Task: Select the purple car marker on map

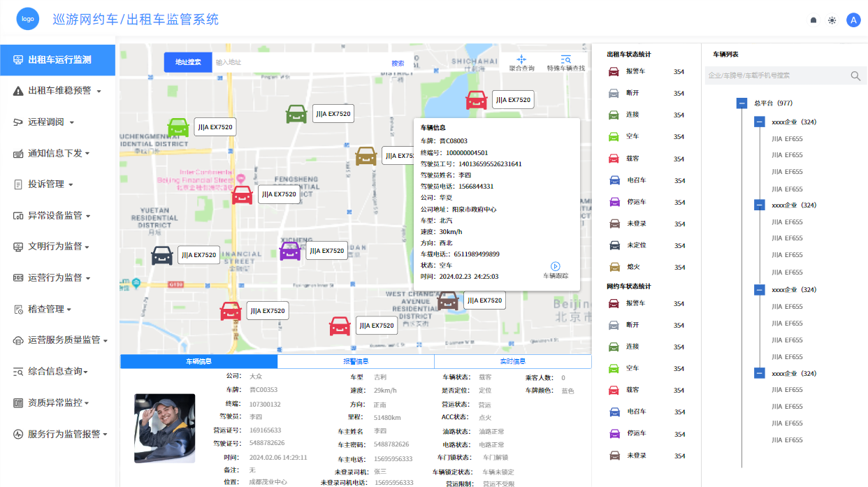Action: coord(290,251)
